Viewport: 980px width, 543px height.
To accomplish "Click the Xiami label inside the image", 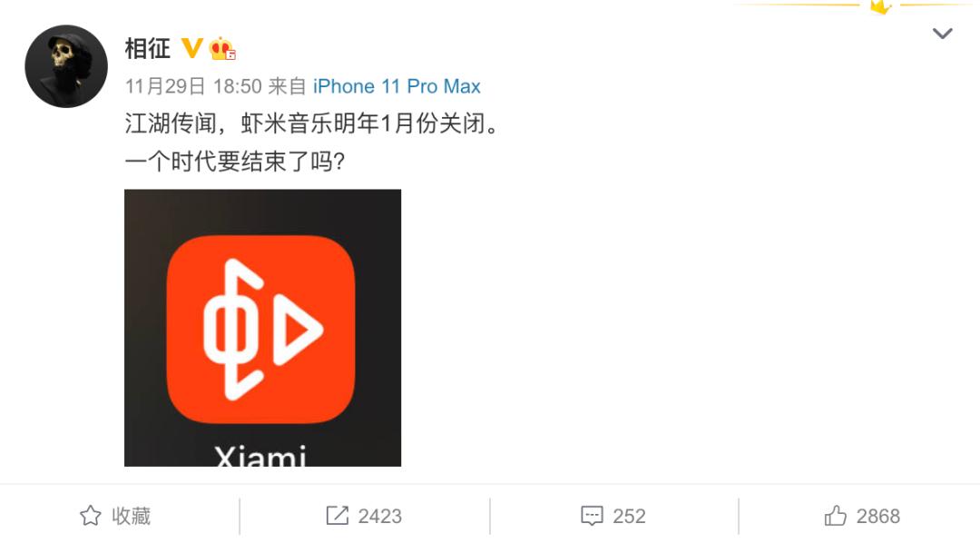I will [260, 456].
